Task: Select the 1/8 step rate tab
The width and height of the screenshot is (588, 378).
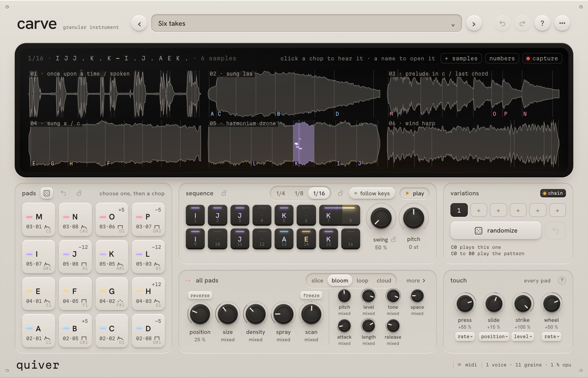Action: pos(299,193)
